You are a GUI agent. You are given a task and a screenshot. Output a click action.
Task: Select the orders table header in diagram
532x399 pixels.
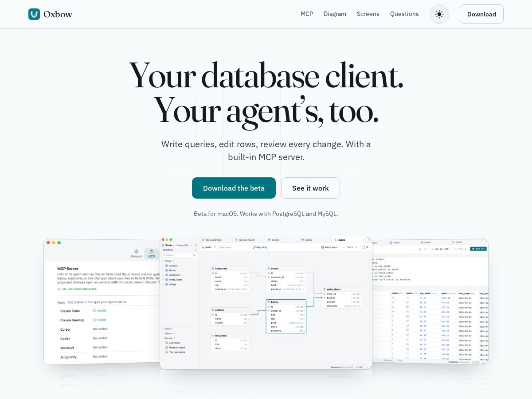(x=286, y=268)
